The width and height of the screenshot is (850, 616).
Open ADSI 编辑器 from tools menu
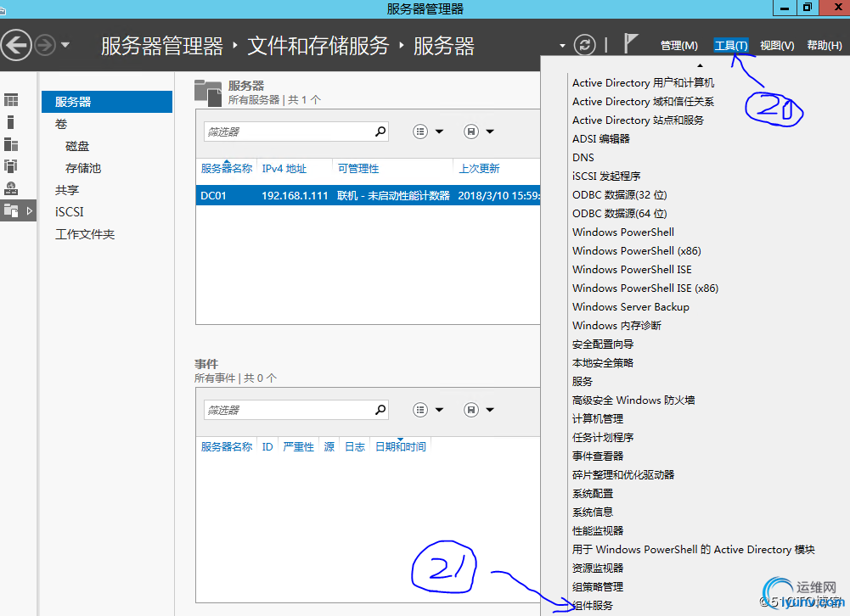coord(600,138)
